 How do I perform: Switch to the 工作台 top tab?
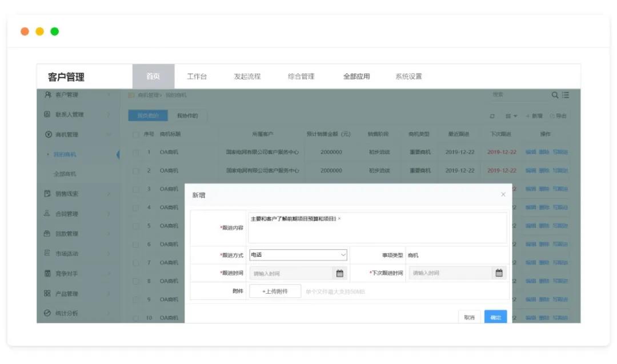tap(197, 77)
